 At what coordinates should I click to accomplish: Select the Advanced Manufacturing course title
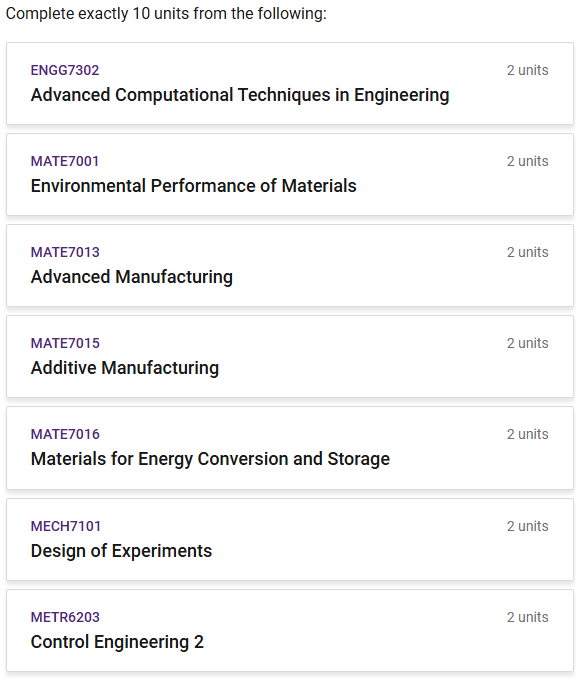pos(131,277)
